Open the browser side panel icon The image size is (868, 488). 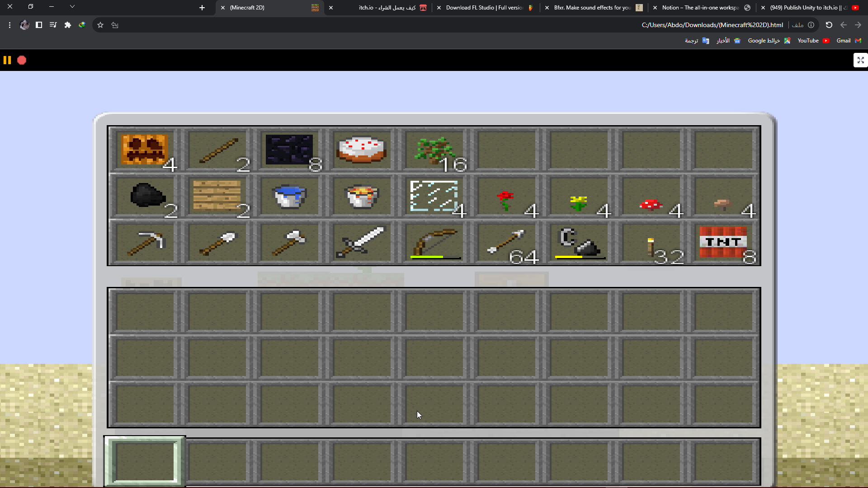pos(39,25)
